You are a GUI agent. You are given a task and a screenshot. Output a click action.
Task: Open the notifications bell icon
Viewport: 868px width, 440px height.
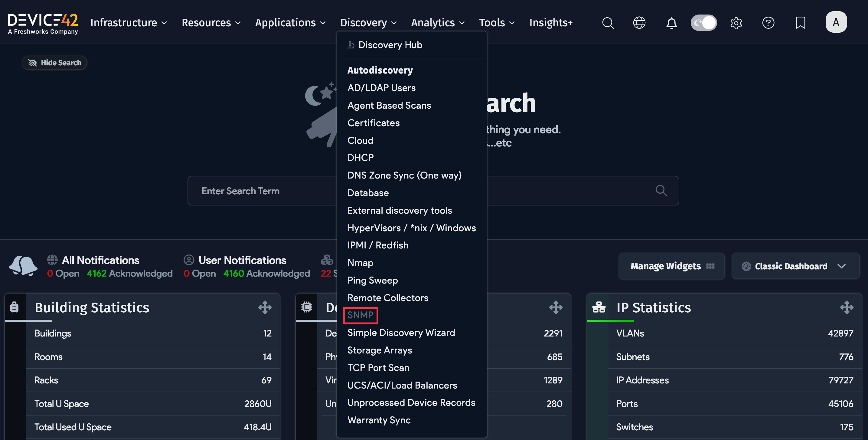click(x=671, y=23)
